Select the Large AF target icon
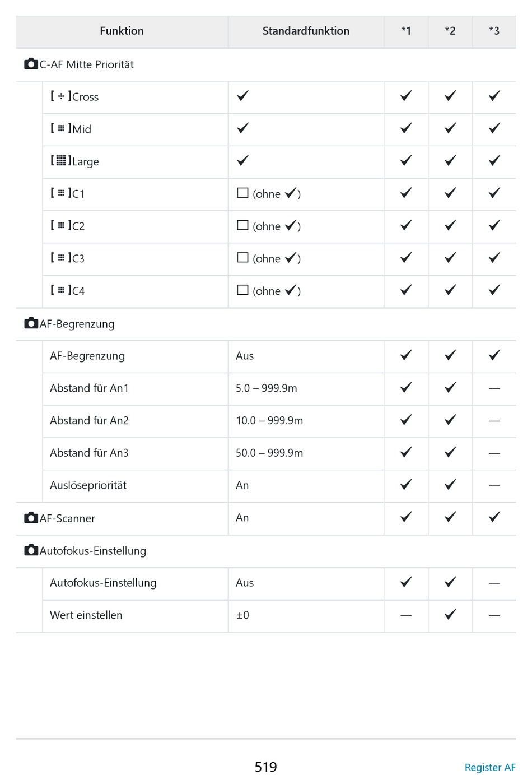This screenshot has height=775, width=532. (x=61, y=161)
